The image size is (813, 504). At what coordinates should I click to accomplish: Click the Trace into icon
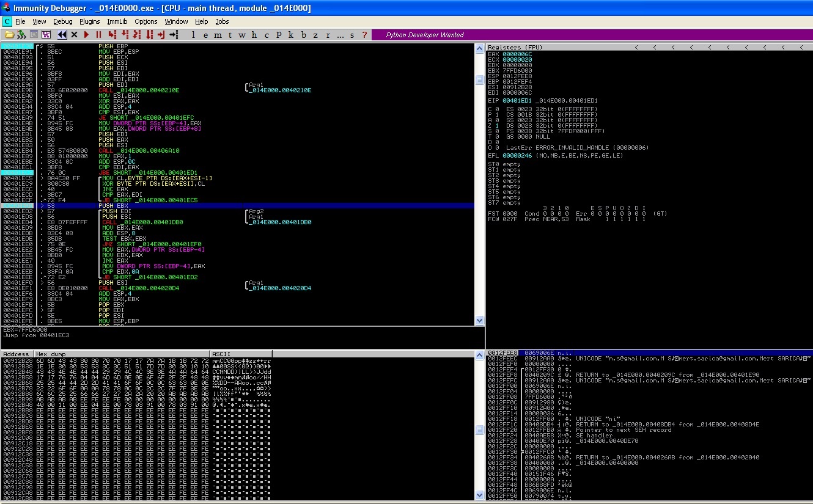136,35
